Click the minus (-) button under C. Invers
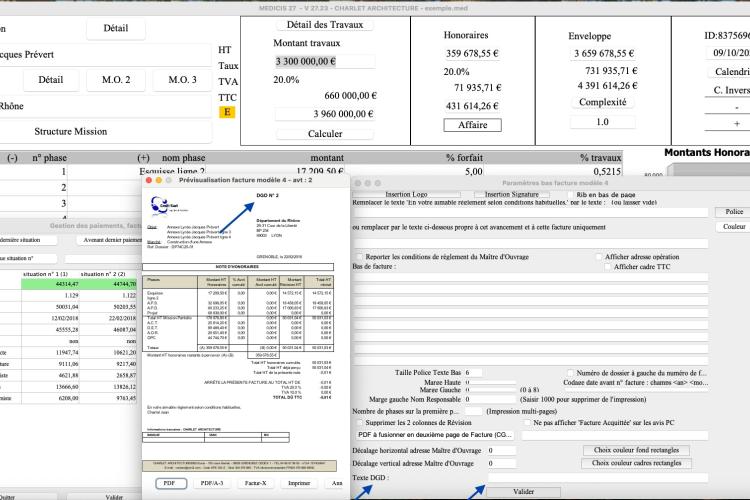 pos(729,108)
